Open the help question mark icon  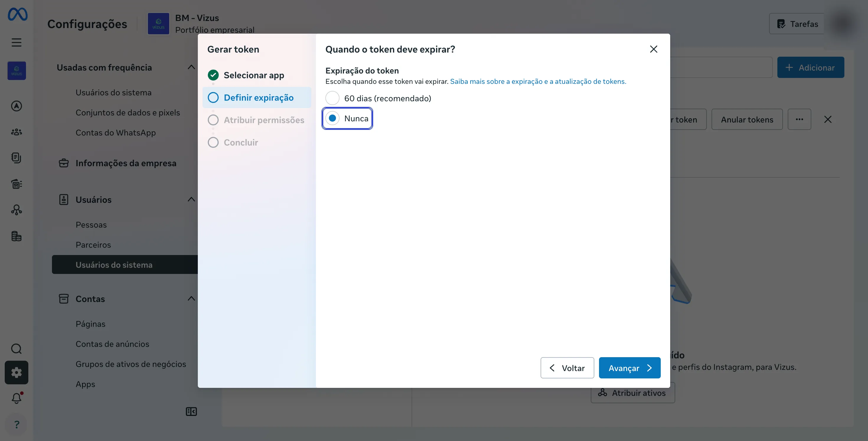tap(17, 424)
